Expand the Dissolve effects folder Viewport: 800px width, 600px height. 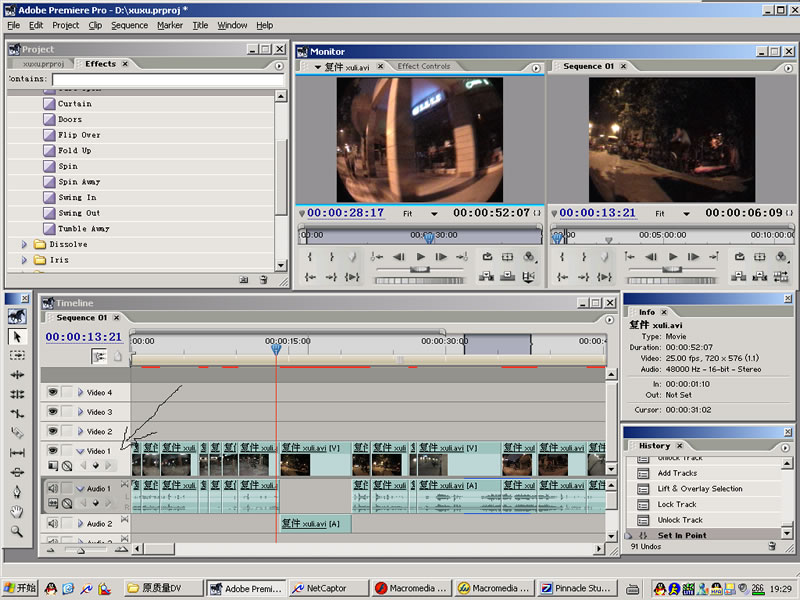[x=23, y=244]
